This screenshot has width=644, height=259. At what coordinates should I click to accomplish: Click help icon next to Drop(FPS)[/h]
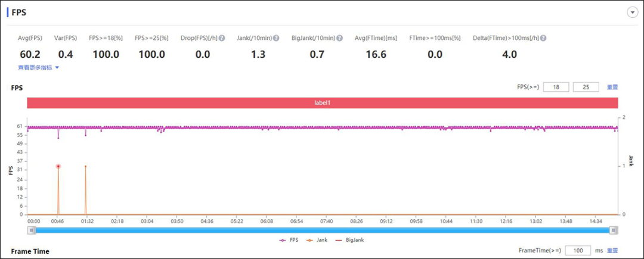coord(222,38)
